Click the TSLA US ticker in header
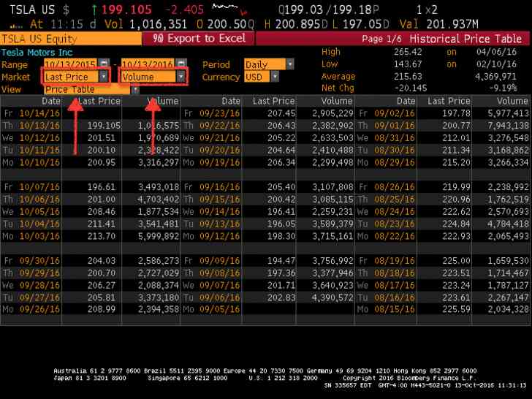The width and height of the screenshot is (532, 399). (x=32, y=9)
